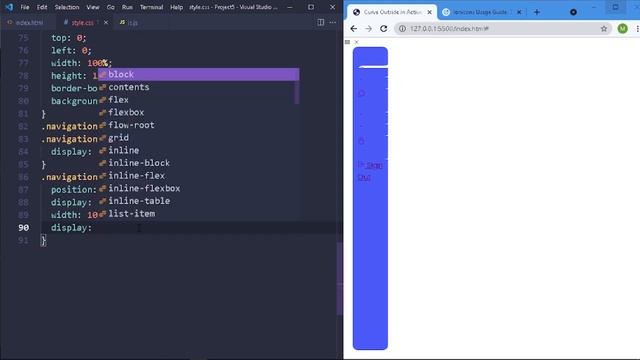The image size is (640, 360).
Task: Select the 'block' autocomplete suggestion
Action: 198,74
